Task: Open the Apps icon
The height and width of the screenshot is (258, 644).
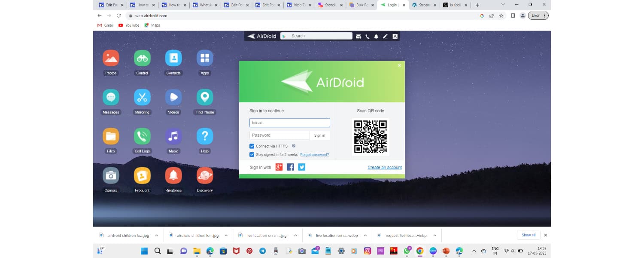Action: pyautogui.click(x=205, y=58)
